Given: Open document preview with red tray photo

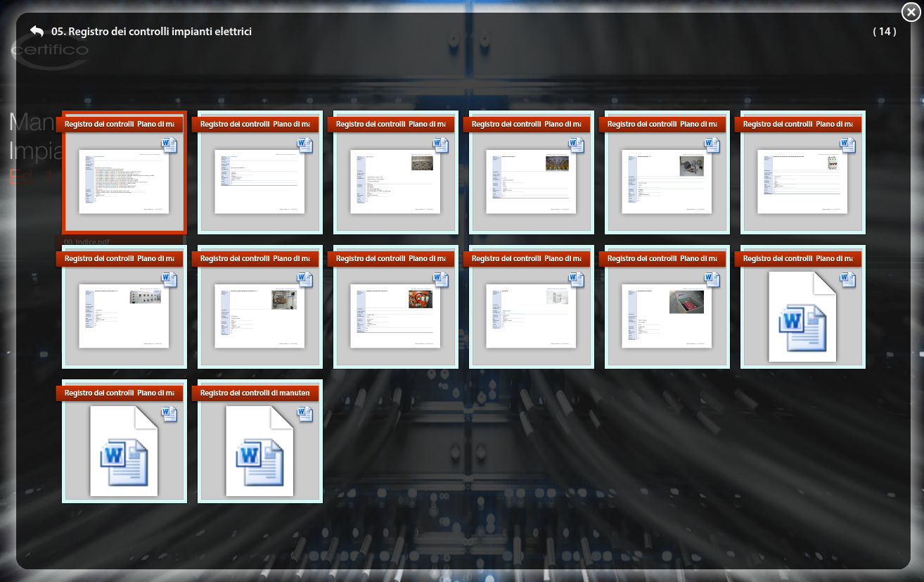Looking at the screenshot, I should [x=667, y=316].
